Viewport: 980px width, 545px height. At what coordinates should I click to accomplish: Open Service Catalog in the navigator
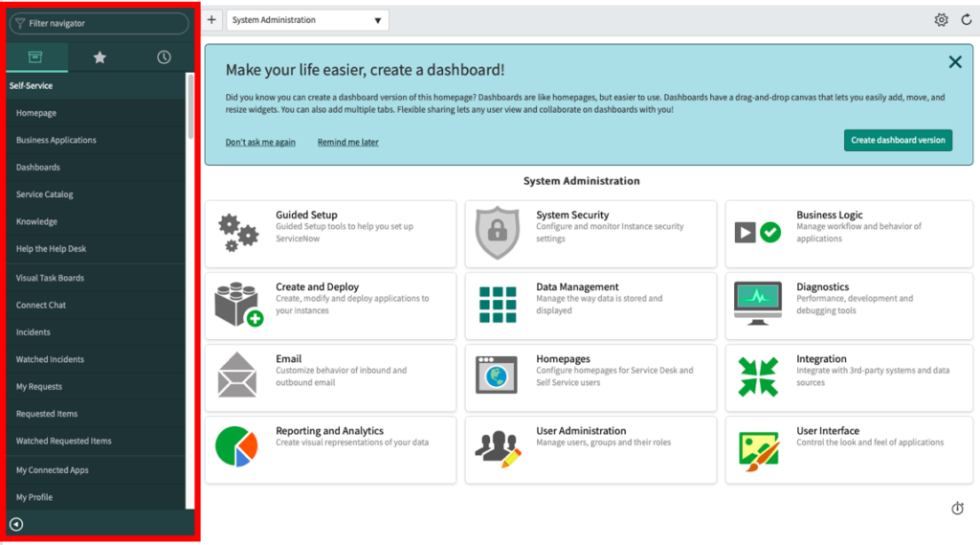96,194
